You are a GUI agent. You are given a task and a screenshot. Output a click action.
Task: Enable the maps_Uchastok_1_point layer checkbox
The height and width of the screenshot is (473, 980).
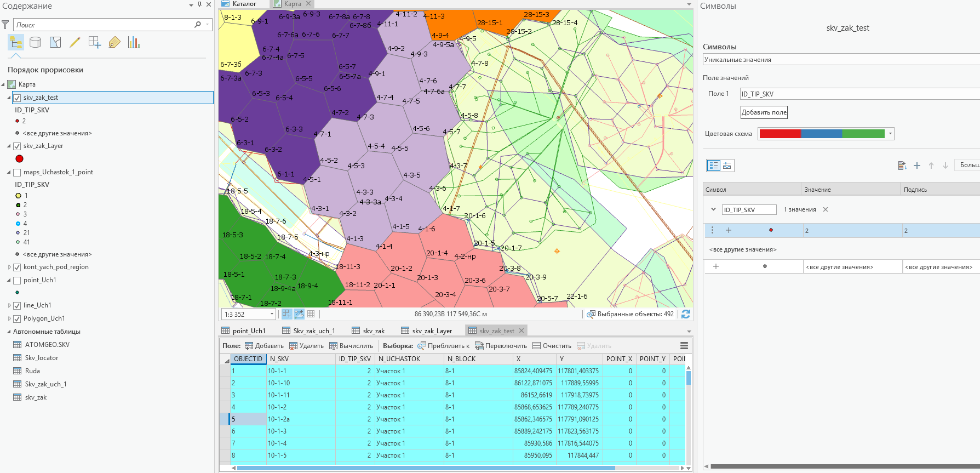coord(17,173)
